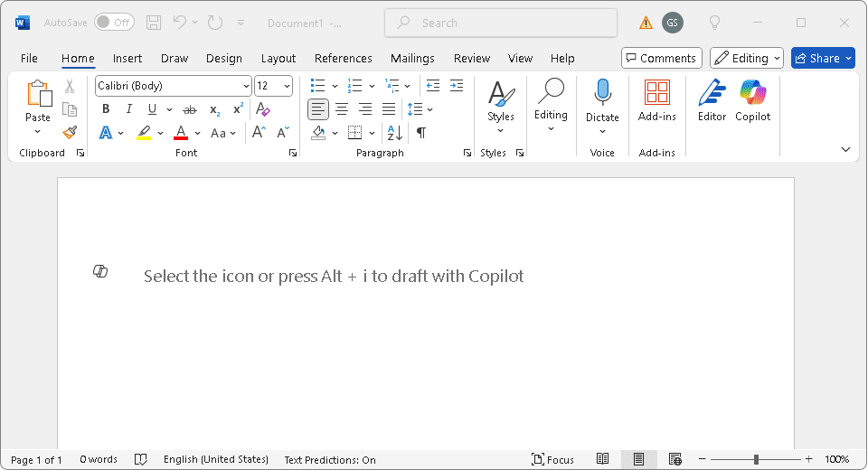Viewport: 868px width, 470px height.
Task: Toggle the AutoSave switch
Action: point(114,23)
